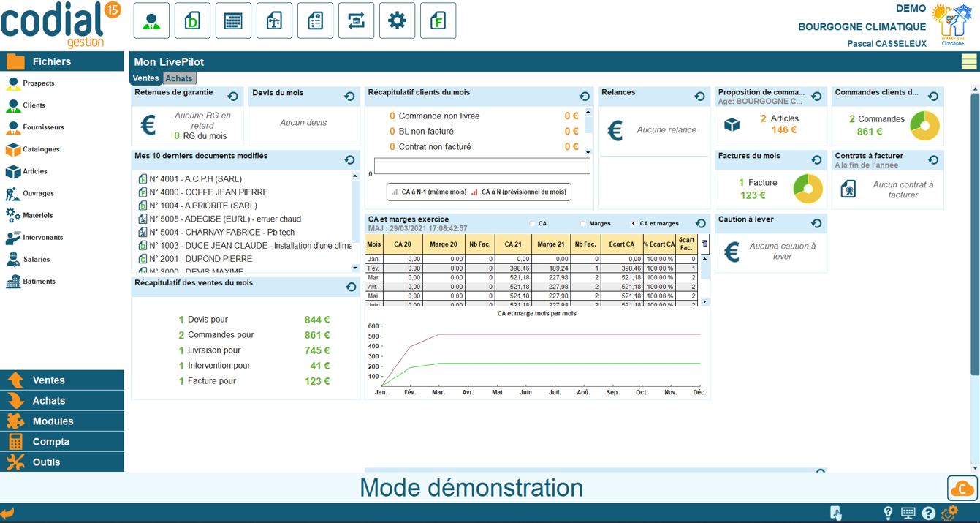Screen dimensions: 980x523
Task: Open Prospects in the Fichiers menu
Action: pyautogui.click(x=38, y=83)
